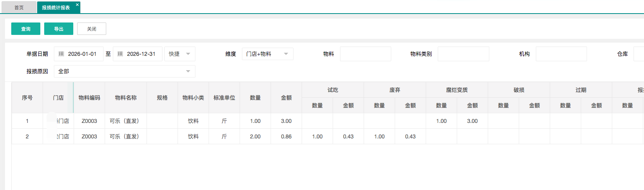This screenshot has height=190, width=644.
Task: Click the 过期 group header
Action: coord(581,90)
